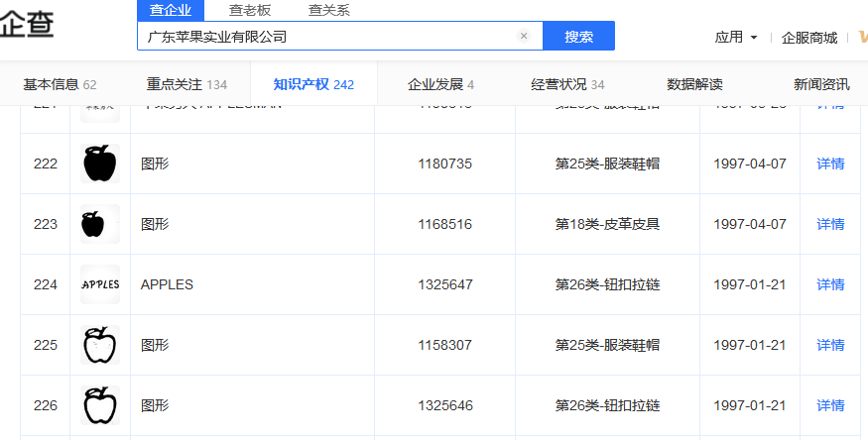Open APPLES trademark image in row 224
This screenshot has width=868, height=440.
(x=100, y=284)
